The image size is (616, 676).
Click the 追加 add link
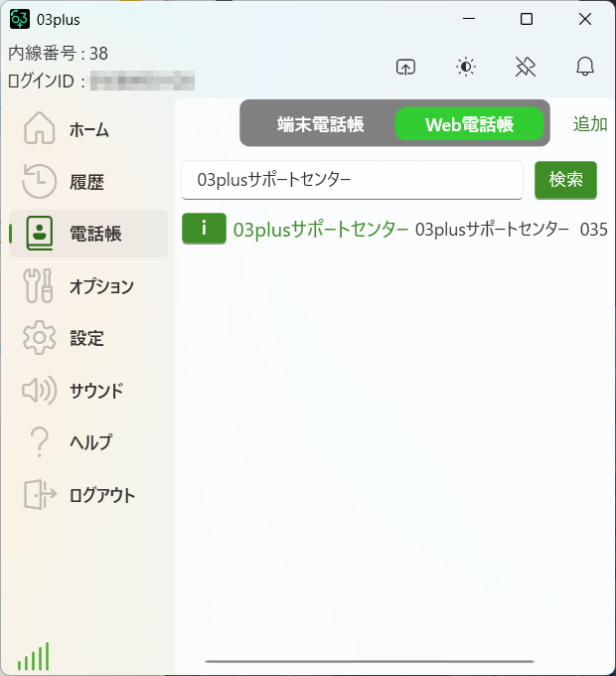click(590, 124)
